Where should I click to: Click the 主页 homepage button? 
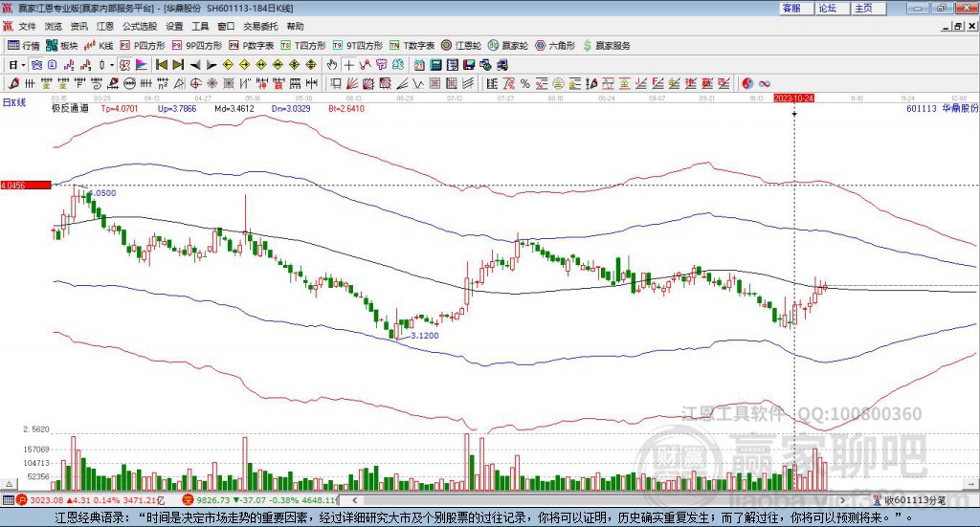[x=869, y=8]
